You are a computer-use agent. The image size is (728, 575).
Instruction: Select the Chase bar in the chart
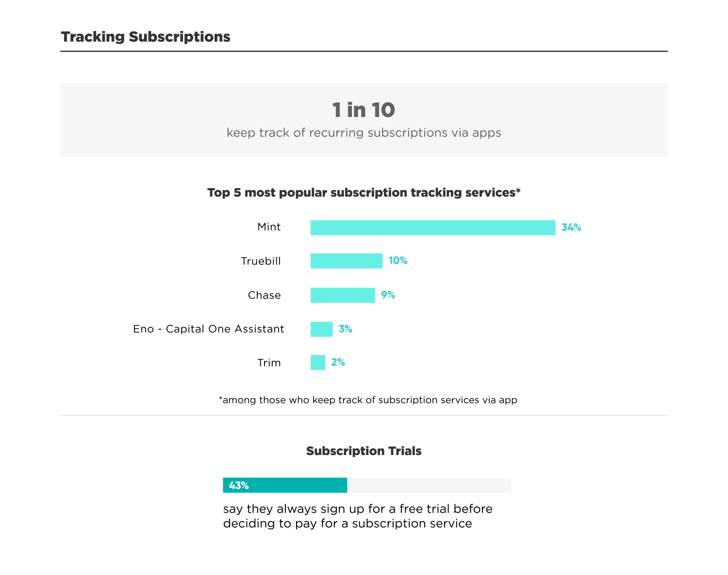(x=343, y=295)
